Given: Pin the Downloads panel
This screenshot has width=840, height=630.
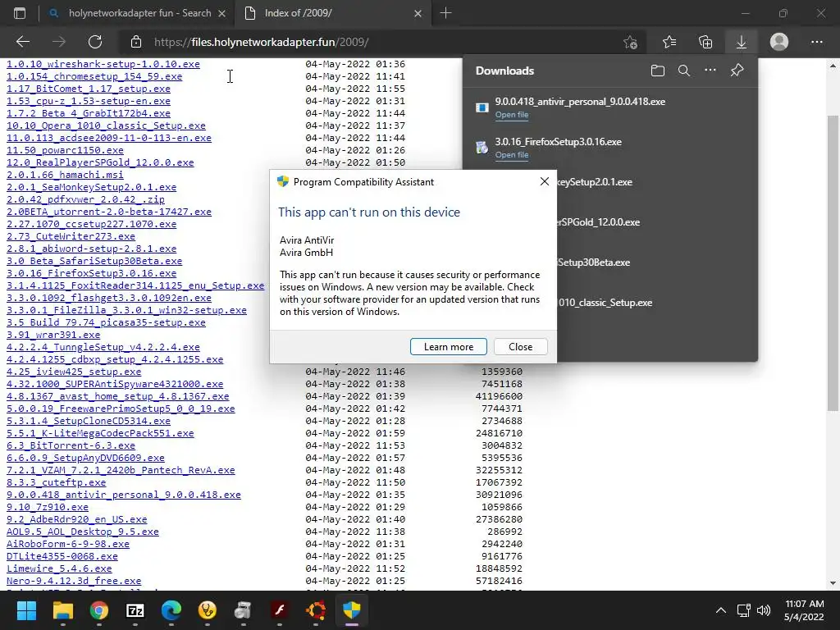Looking at the screenshot, I should coord(737,71).
